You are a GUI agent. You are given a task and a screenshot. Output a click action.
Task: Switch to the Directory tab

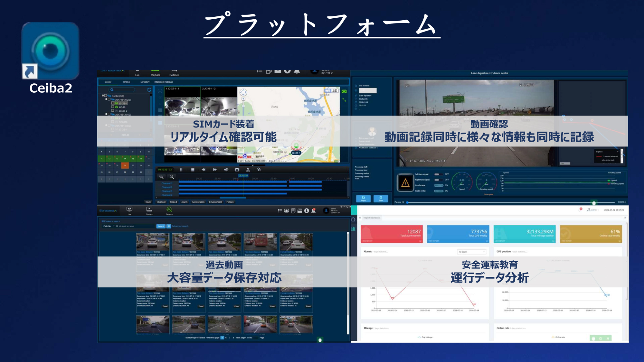pyautogui.click(x=145, y=82)
